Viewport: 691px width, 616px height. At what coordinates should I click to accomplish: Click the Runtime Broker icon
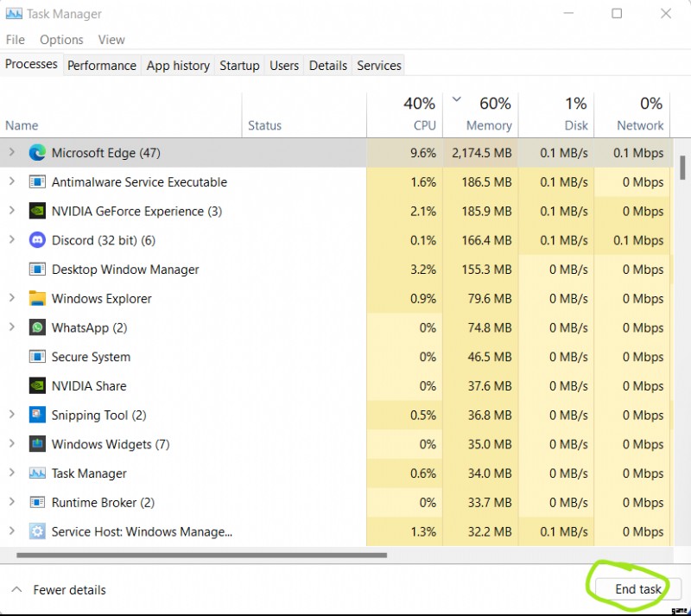37,502
